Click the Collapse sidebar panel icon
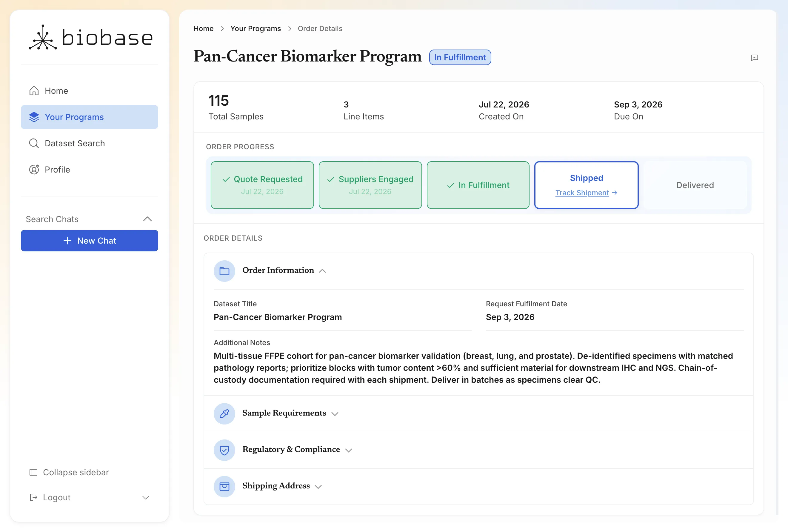The image size is (788, 532). coord(33,472)
